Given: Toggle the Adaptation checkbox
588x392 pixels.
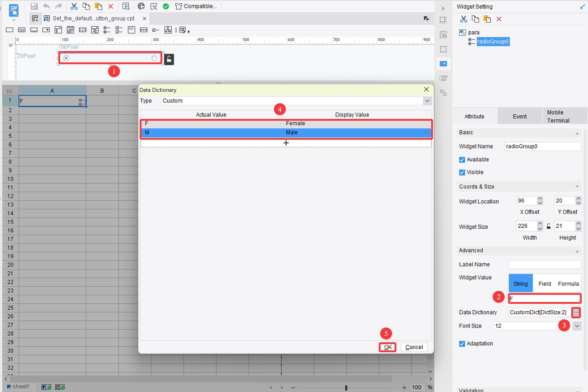Looking at the screenshot, I should 462,343.
